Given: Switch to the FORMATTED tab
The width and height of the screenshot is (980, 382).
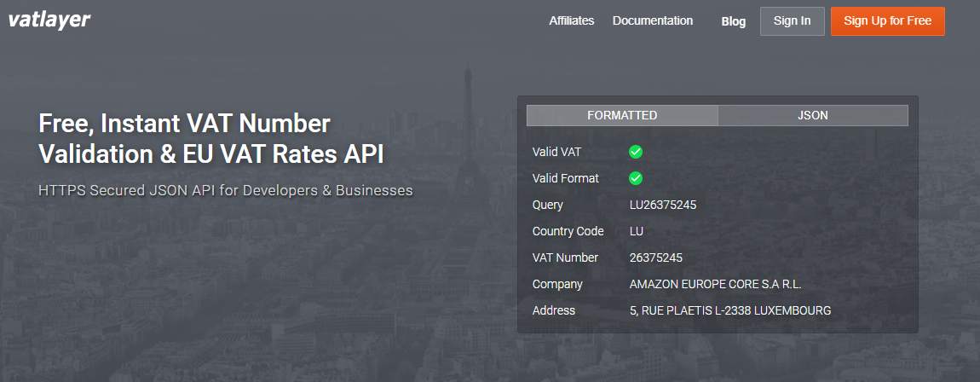Looking at the screenshot, I should 622,116.
